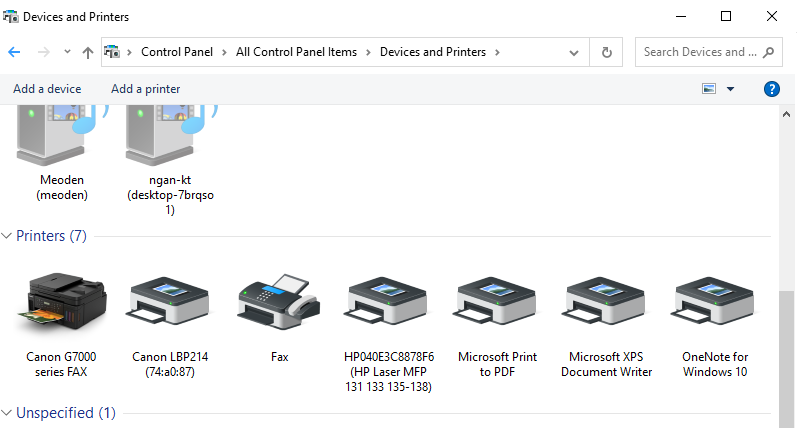The height and width of the screenshot is (428, 797).
Task: Expand the chevron after Devices and Printers breadcrumb
Action: click(497, 52)
